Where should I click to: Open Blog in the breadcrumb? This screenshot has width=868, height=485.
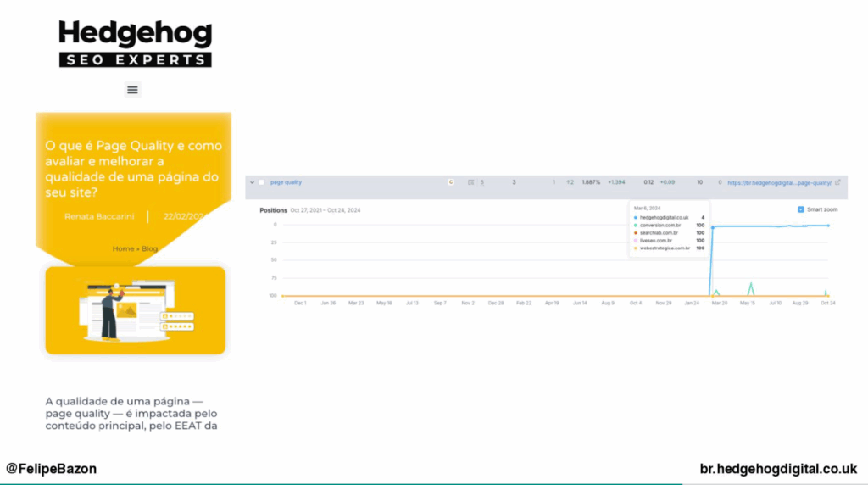pyautogui.click(x=149, y=248)
